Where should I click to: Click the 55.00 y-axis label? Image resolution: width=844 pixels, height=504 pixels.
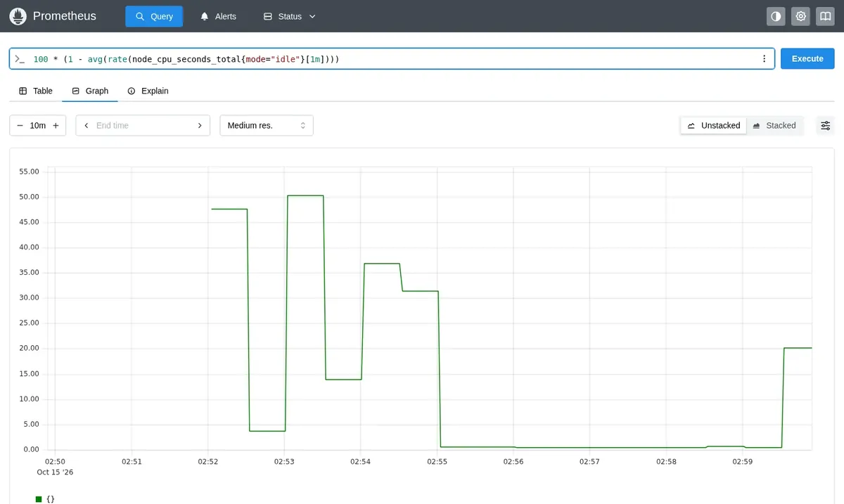point(30,172)
